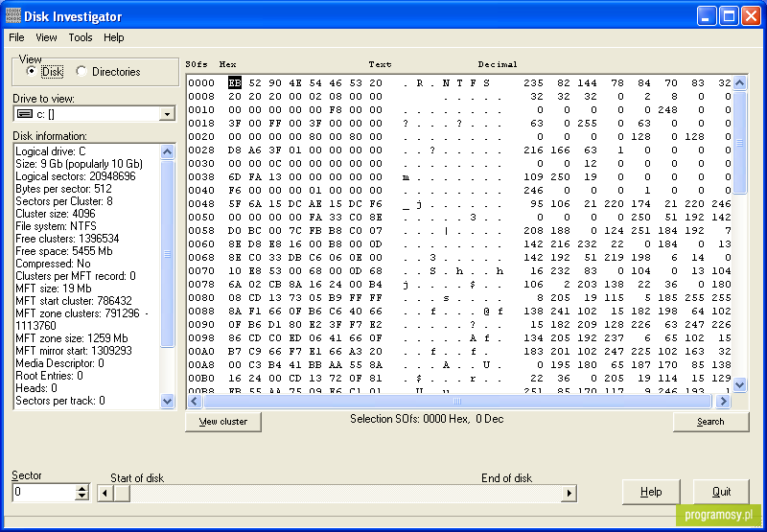Click the Disk information vertical scrollbar thumb
This screenshot has height=532, width=767.
pos(167,253)
